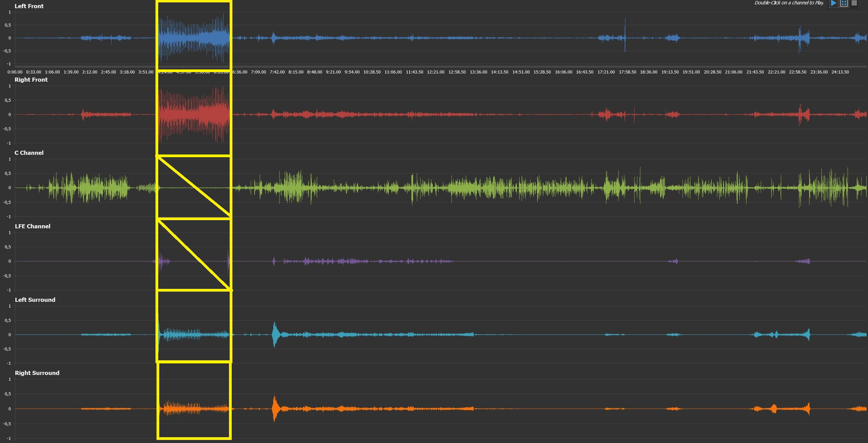Start playback with the blue Play button
The image size is (868, 443).
point(833,3)
